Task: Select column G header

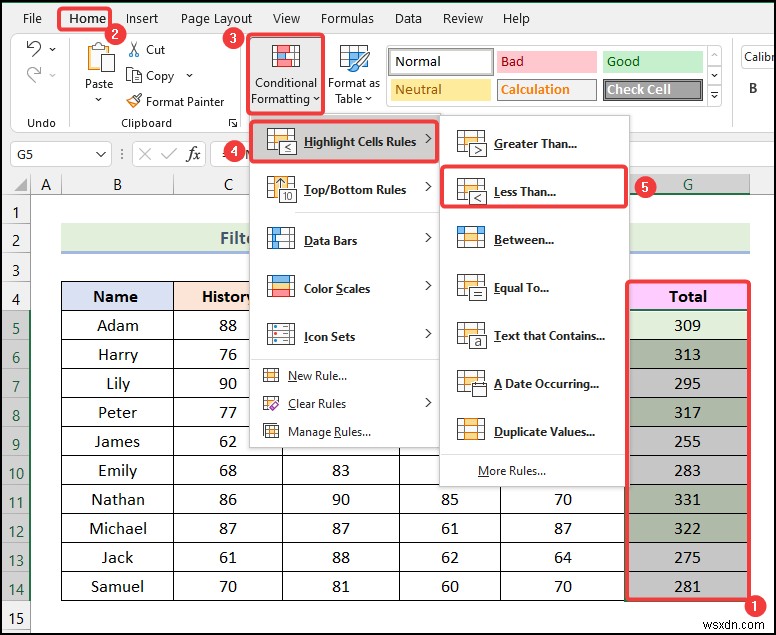Action: click(x=688, y=185)
